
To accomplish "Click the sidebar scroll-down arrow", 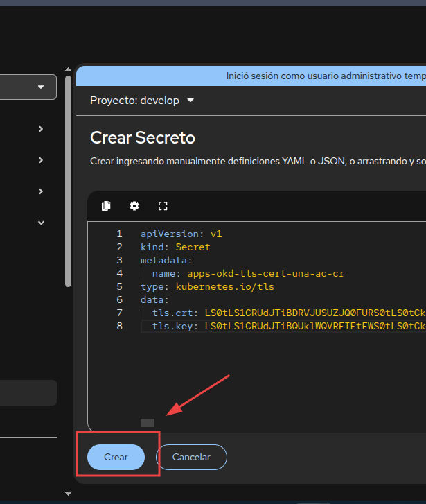I will click(68, 494).
